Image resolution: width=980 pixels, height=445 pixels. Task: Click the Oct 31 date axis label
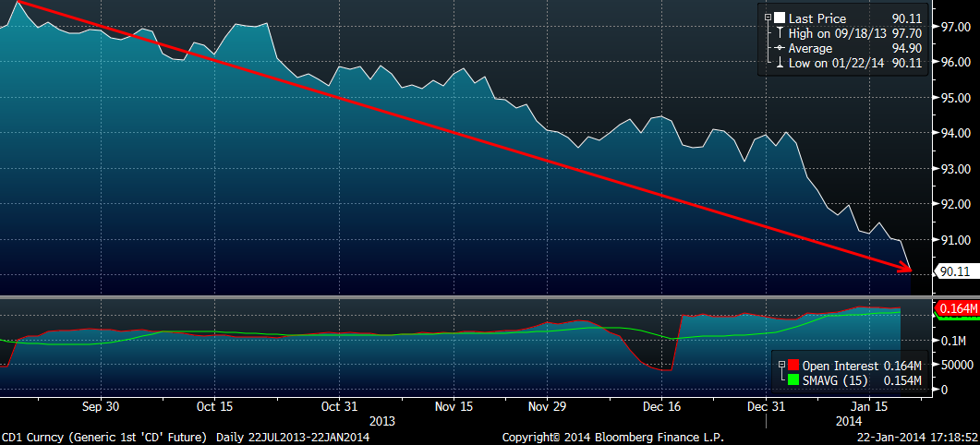pos(339,406)
